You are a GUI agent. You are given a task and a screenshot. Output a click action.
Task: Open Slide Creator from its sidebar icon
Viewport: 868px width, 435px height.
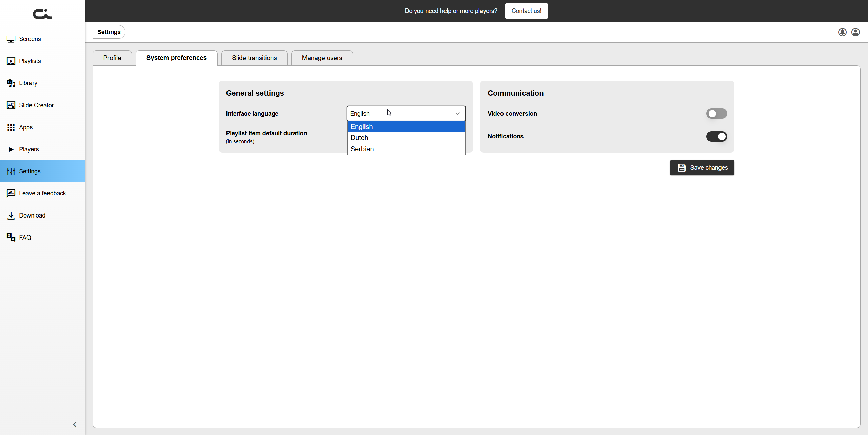[11, 105]
